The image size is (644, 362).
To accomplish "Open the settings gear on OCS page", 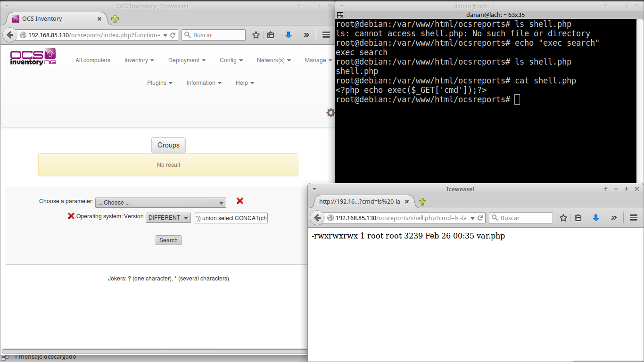I will click(x=330, y=113).
